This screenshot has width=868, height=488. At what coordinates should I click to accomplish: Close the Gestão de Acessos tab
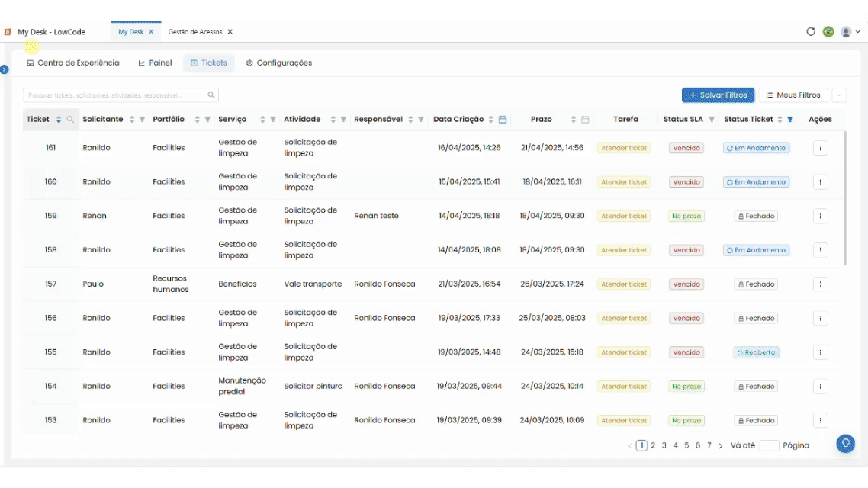(x=230, y=32)
